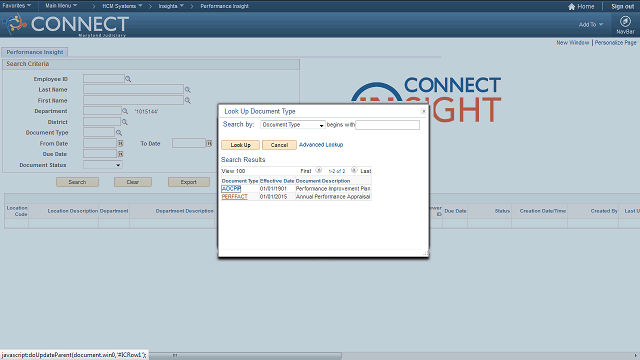640x360 pixels.
Task: Click the Export button
Action: pyautogui.click(x=189, y=182)
